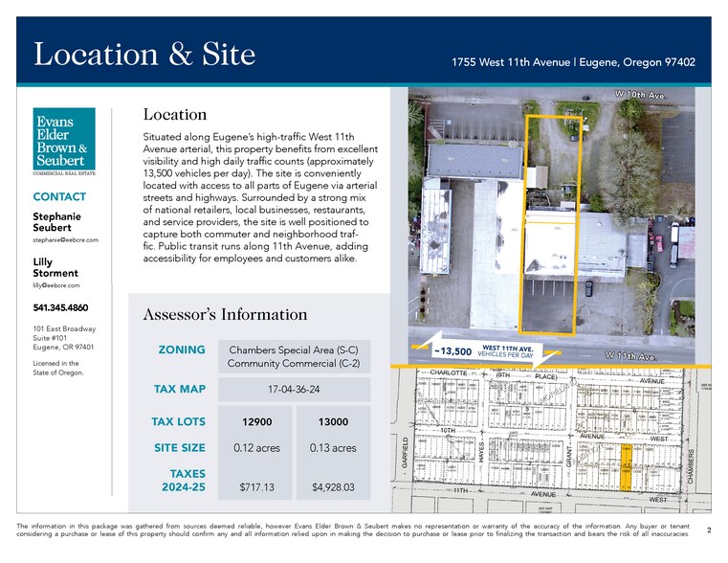
Task: Select the ~13,500 vehicles per day badge
Action: point(474,351)
